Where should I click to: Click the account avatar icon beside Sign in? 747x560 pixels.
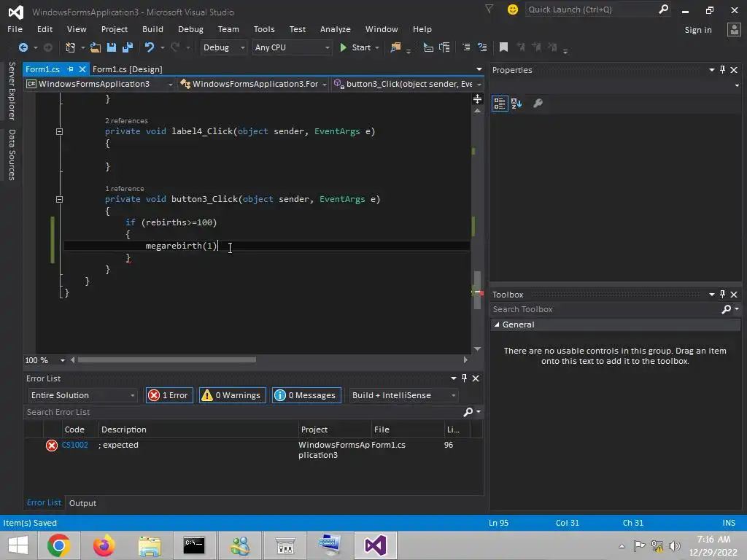click(734, 29)
